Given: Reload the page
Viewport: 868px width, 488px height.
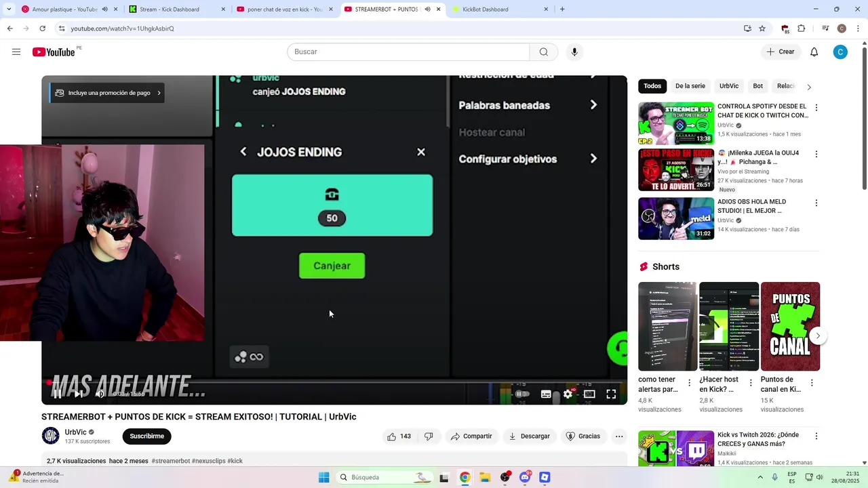Looking at the screenshot, I should tap(42, 28).
